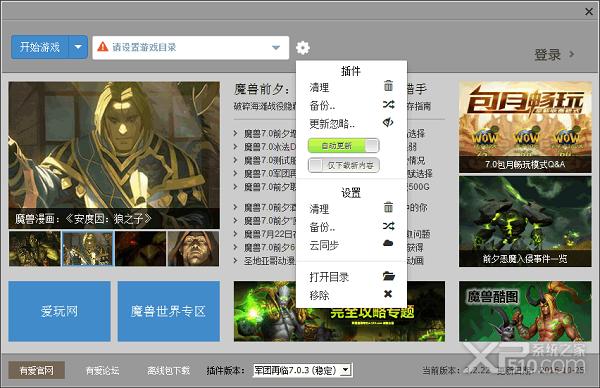Toggle the 仅下载新内容 switch
Screen dimensions: 600x388
[344, 165]
